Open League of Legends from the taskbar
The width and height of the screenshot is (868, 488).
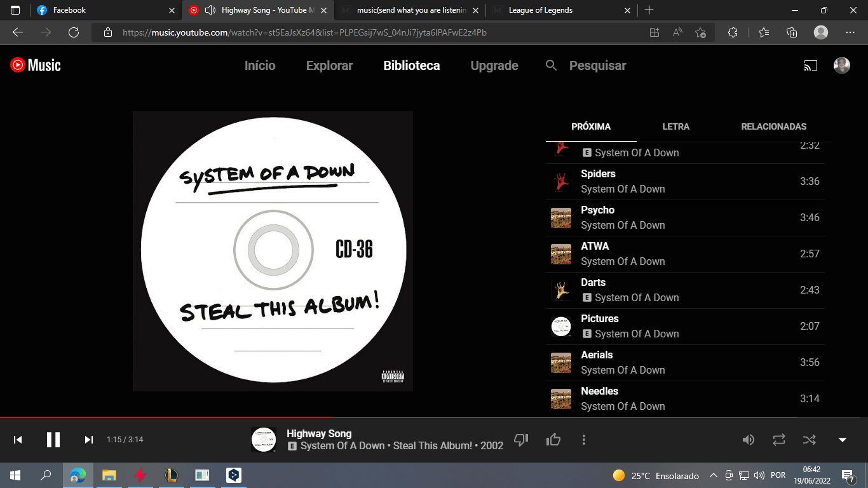point(172,475)
